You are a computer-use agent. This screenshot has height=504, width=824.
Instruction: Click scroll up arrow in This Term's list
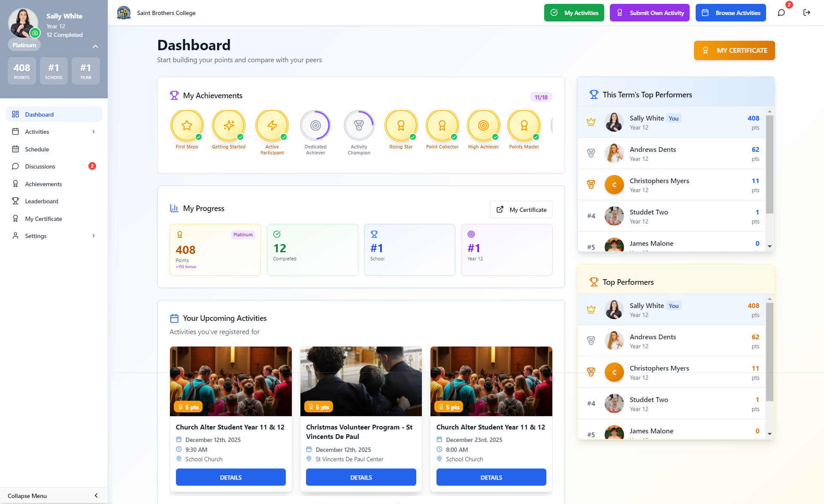pos(769,112)
